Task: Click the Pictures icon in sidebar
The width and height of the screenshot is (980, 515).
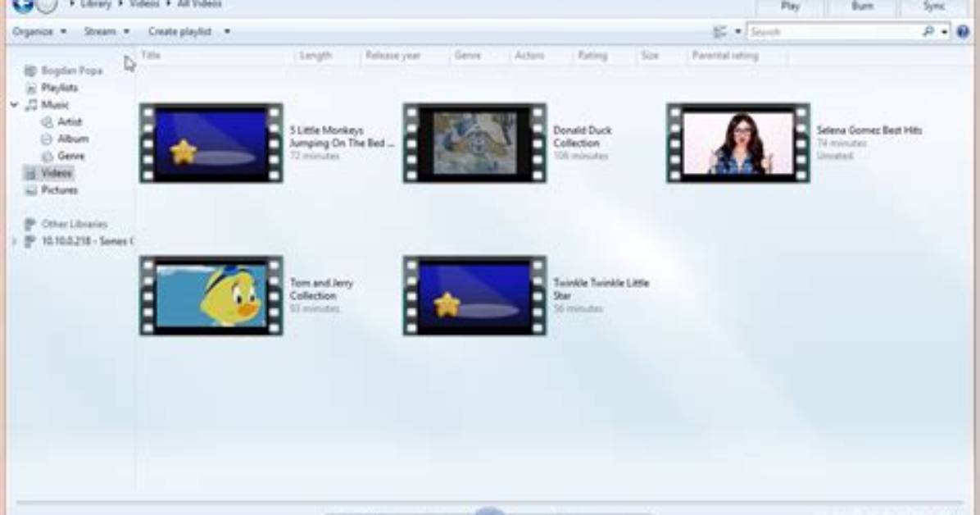Action: click(30, 190)
